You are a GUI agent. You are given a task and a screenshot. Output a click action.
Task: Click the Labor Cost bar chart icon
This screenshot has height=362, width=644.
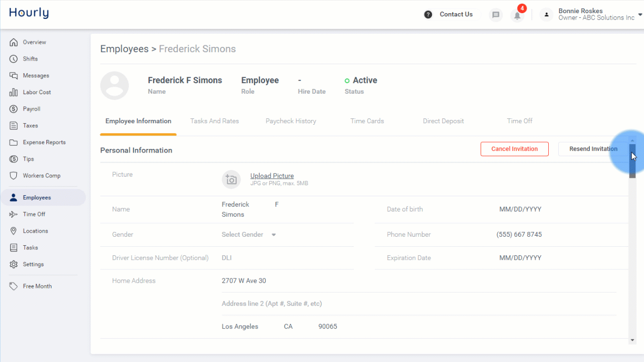(x=14, y=92)
